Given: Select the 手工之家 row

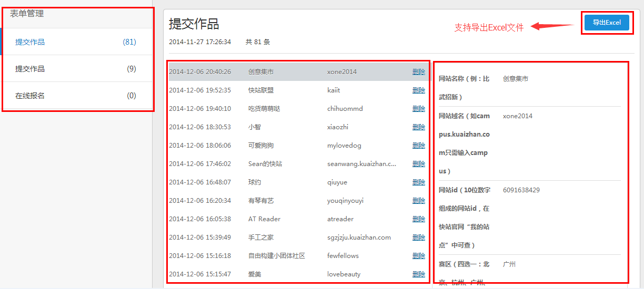Looking at the screenshot, I should tap(261, 238).
